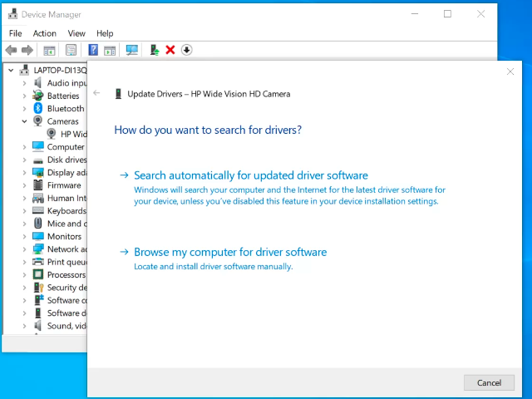Collapse the Cameras category

[x=25, y=121]
